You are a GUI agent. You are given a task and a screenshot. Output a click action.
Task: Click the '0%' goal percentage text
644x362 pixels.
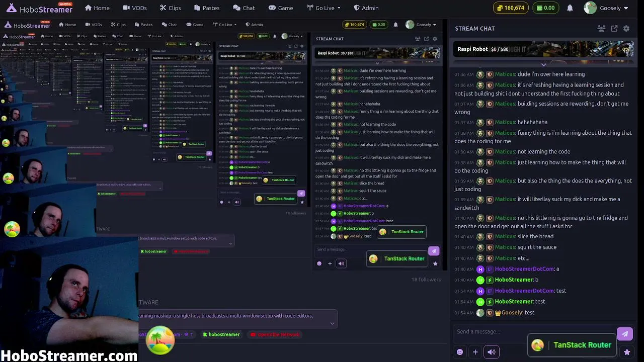click(626, 49)
